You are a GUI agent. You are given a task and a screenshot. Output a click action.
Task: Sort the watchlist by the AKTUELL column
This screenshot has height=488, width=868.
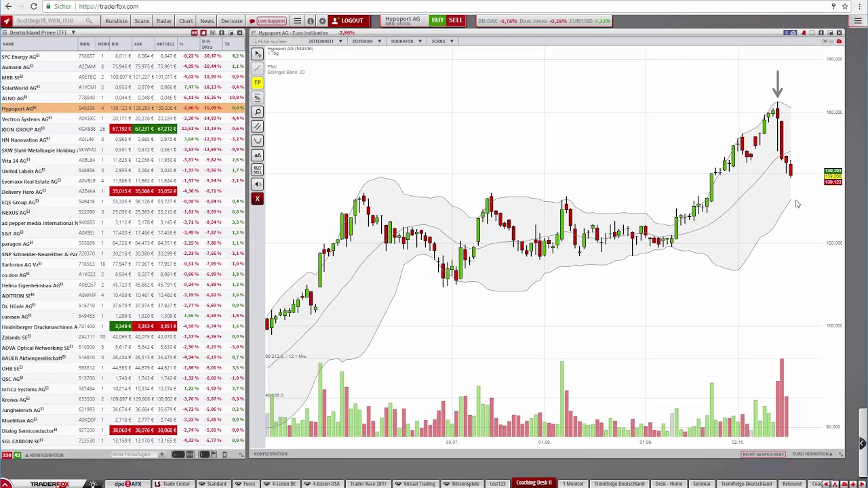165,44
